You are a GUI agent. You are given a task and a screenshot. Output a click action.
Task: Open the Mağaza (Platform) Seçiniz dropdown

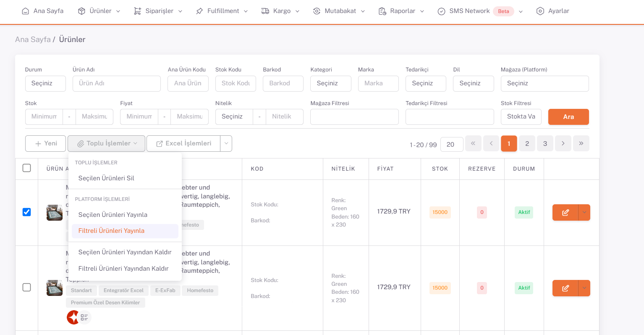point(545,83)
